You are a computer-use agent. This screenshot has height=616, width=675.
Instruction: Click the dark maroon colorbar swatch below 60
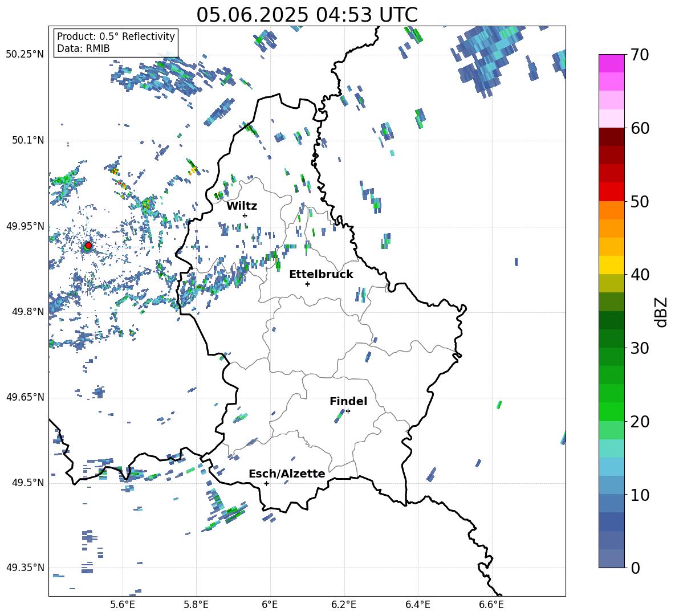click(x=611, y=137)
